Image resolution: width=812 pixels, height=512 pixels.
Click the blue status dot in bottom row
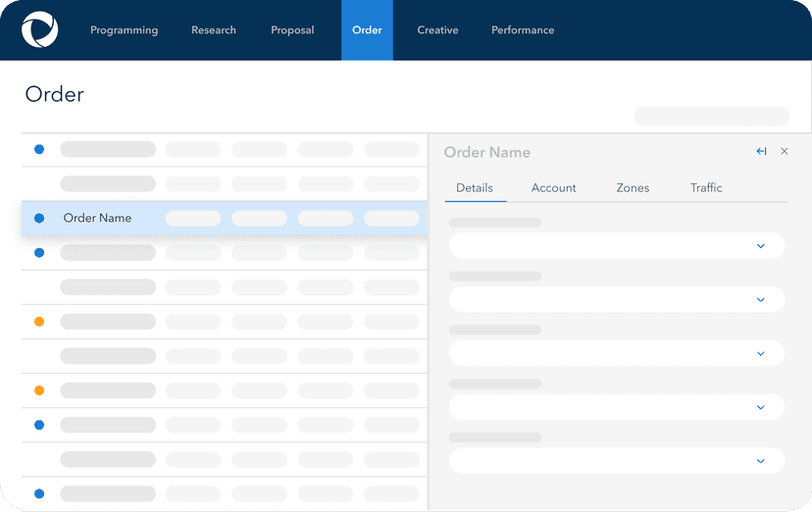click(x=39, y=493)
